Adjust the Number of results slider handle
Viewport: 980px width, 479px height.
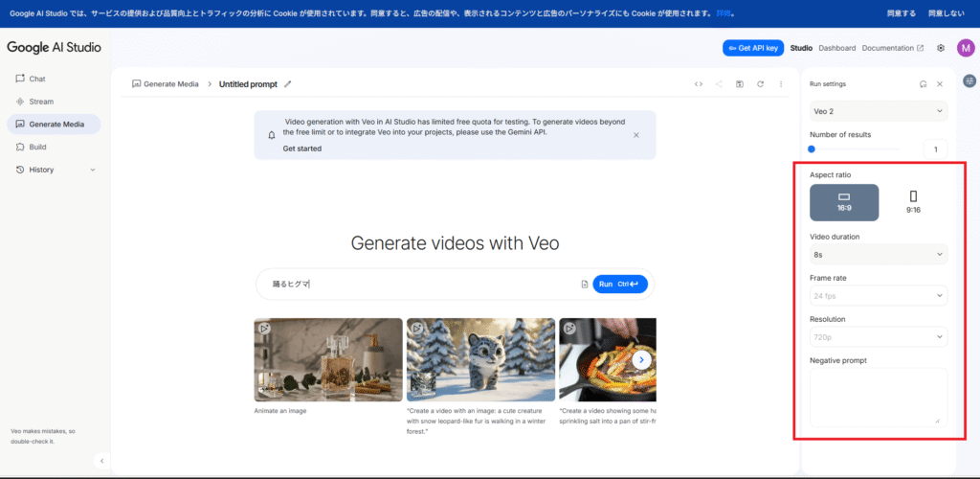[x=812, y=148]
